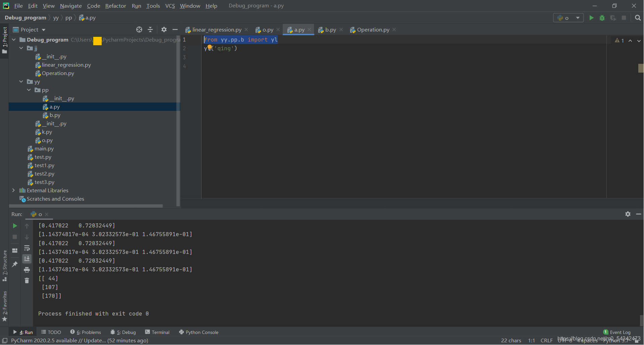Viewport: 644px width, 345px height.
Task: Rerun program in Run panel
Action: coord(15,226)
